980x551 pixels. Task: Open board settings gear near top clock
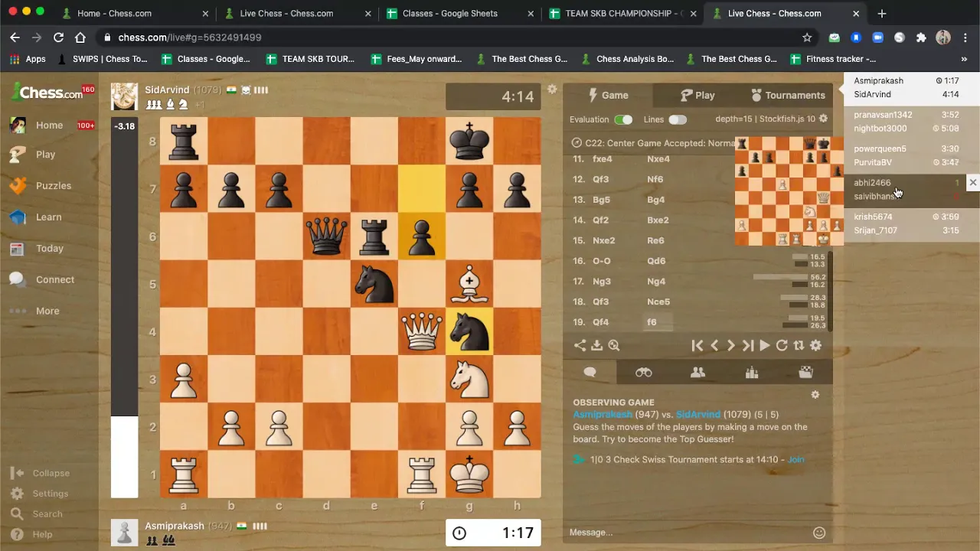click(x=552, y=90)
